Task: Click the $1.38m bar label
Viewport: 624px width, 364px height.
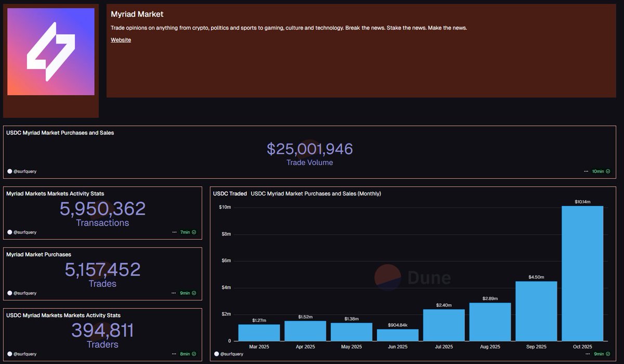Action: [352, 319]
